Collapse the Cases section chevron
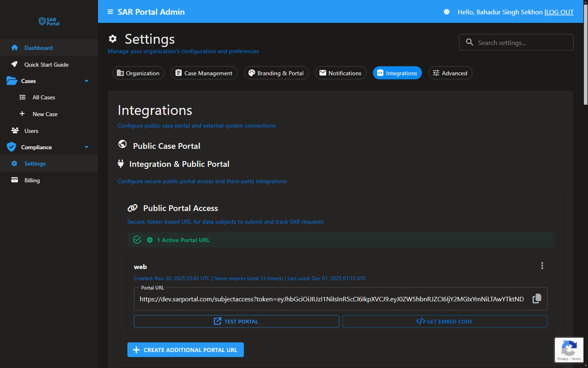Screen dimensions: 588x368 click(86, 81)
